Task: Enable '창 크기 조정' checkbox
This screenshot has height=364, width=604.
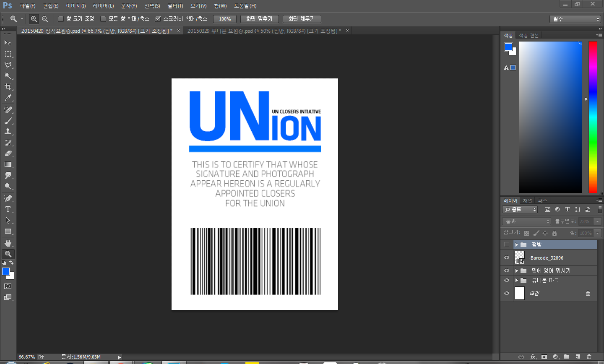Action: pyautogui.click(x=61, y=19)
